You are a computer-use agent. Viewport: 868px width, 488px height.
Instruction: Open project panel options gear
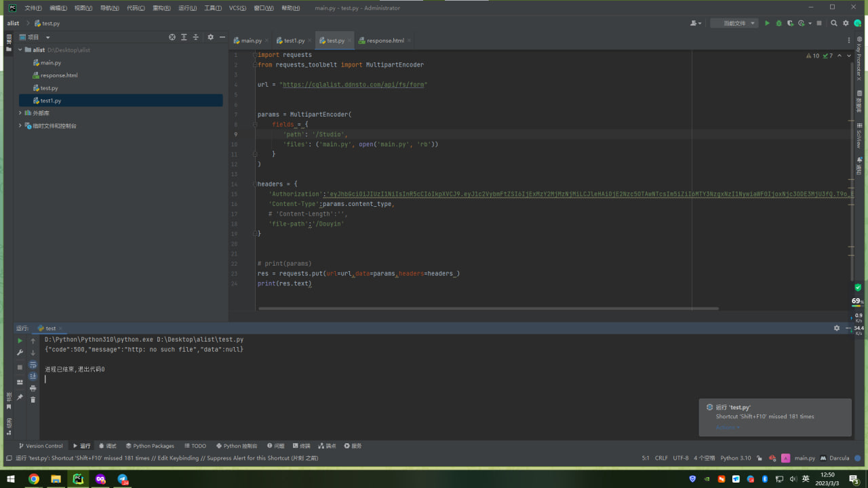click(210, 37)
